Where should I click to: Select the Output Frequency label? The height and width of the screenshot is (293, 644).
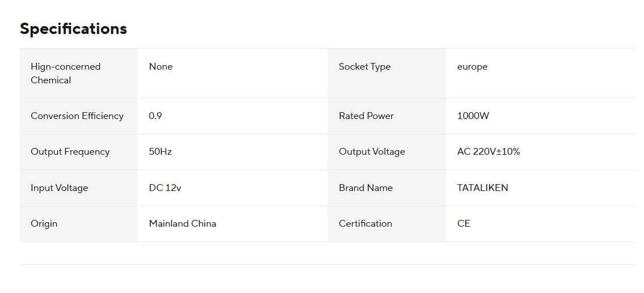click(70, 152)
